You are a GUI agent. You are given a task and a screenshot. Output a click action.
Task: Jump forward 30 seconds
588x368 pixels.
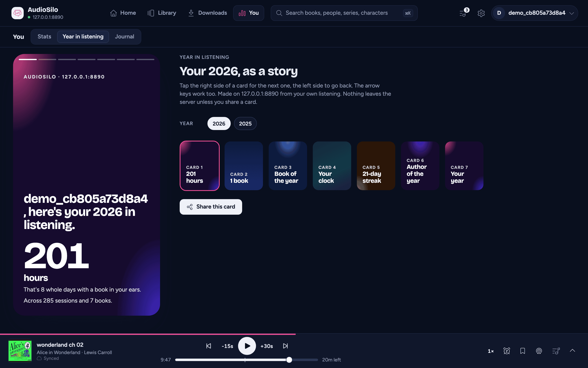pos(267,346)
